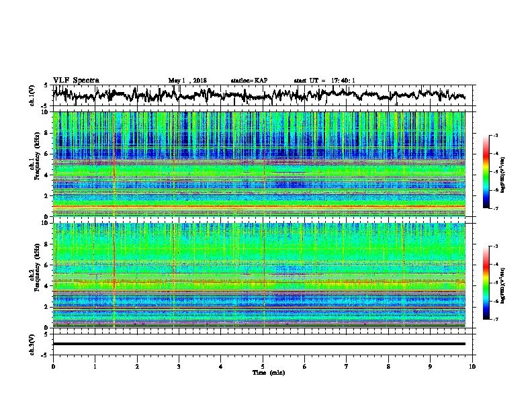The height and width of the screenshot is (411, 532).
Task: Click the "1" minute tick label
Action: tap(95, 366)
